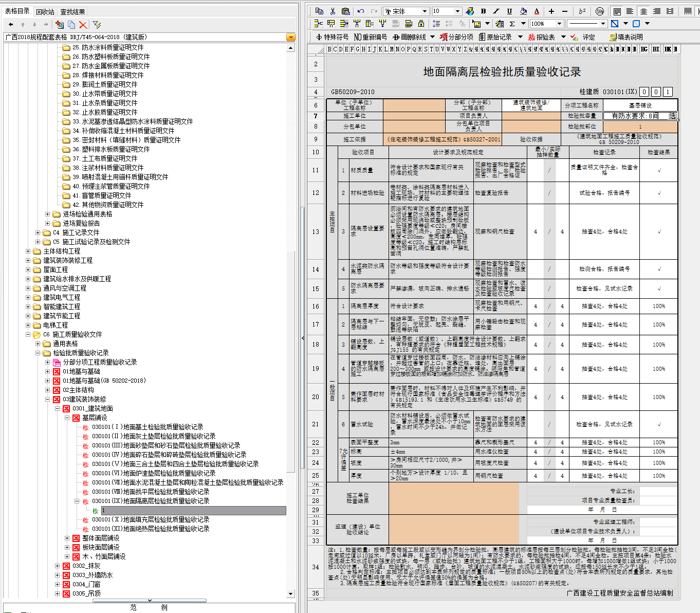Select the 42. 其他物资质量证明文件 folder
Screen dimensions: 700x613
tap(107, 205)
